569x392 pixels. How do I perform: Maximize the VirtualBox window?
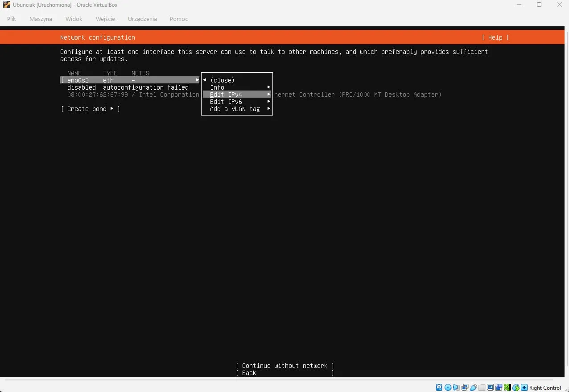(539, 4)
